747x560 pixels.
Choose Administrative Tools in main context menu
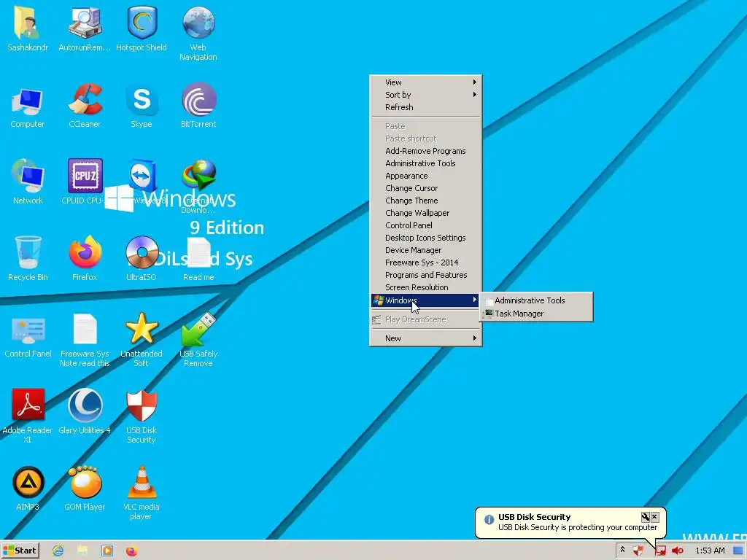pos(425,163)
